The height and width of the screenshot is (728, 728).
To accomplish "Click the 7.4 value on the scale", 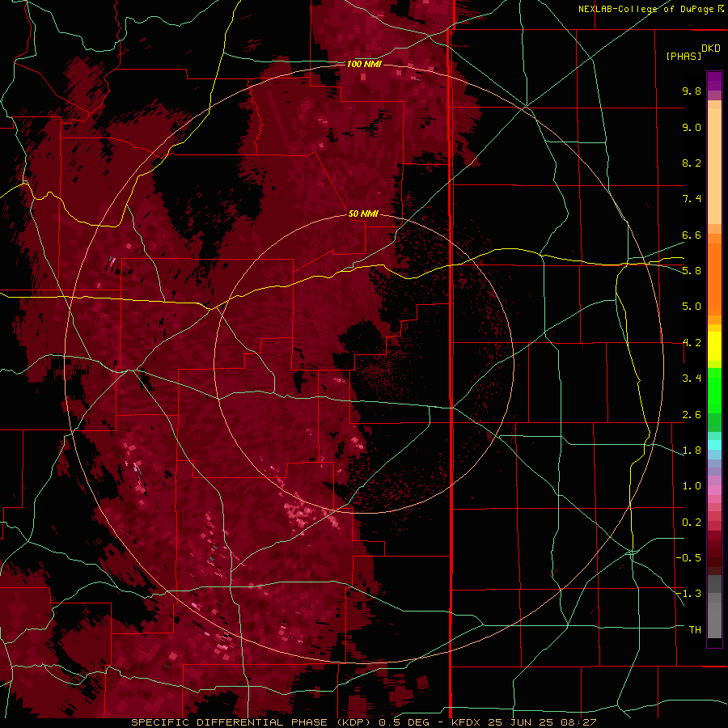I will tap(692, 199).
